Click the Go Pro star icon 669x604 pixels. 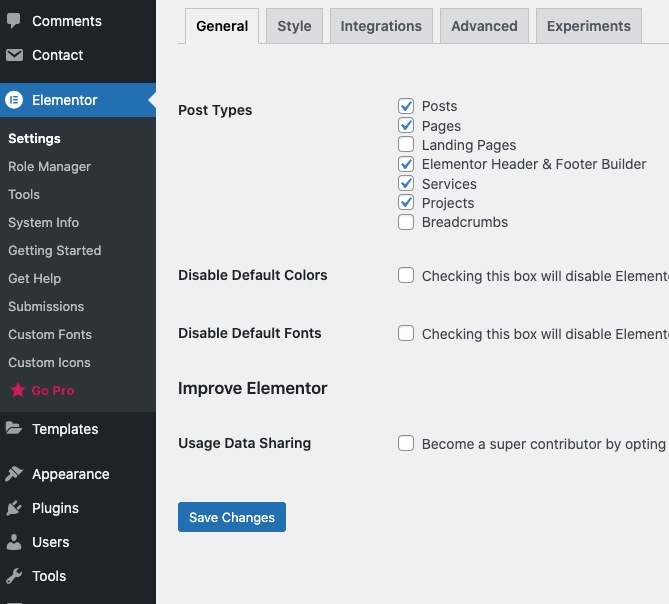coord(17,391)
